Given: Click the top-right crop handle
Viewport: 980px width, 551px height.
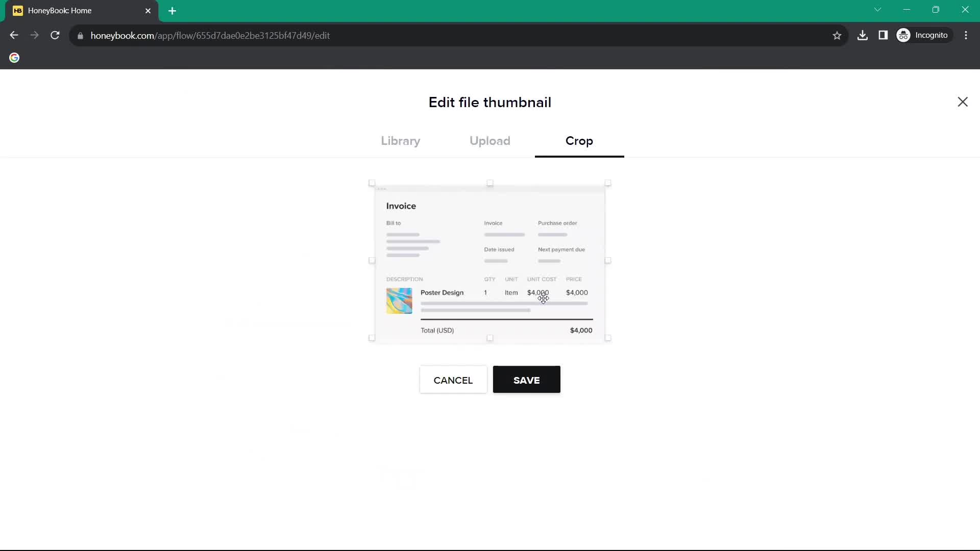Looking at the screenshot, I should [608, 183].
